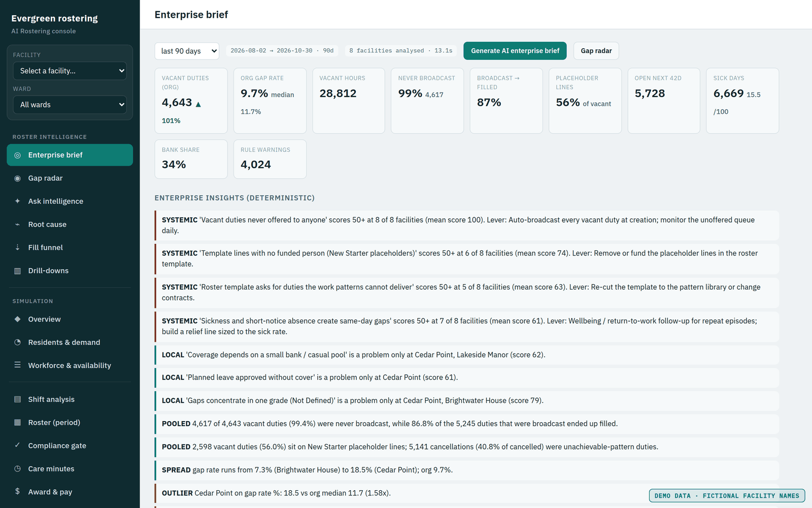812x508 pixels.
Task: Click the SPREAD gap rate insight row
Action: (467, 470)
